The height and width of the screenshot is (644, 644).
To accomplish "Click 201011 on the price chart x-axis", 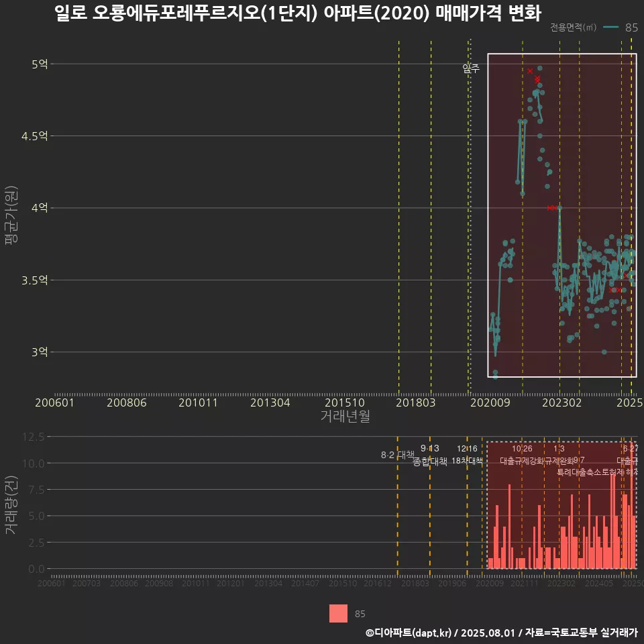I will tap(198, 402).
